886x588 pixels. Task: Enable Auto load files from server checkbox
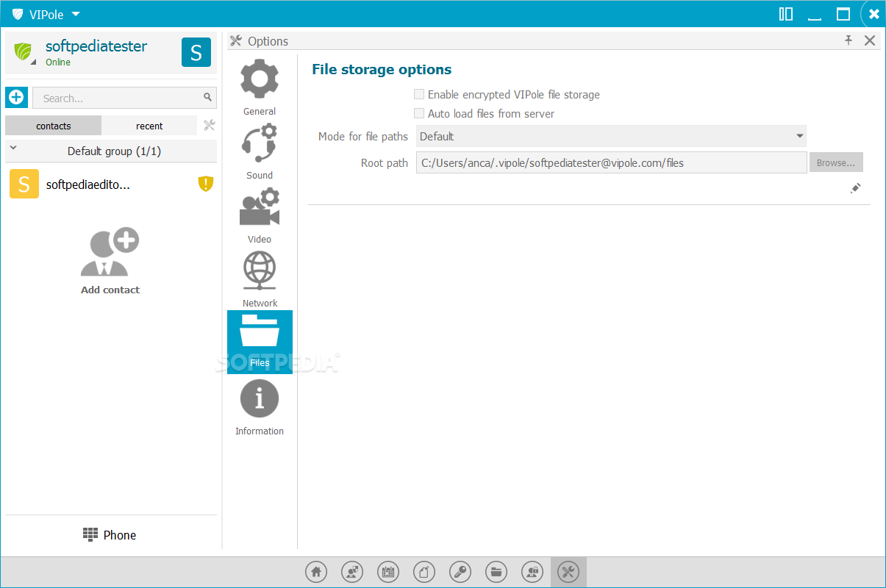click(x=419, y=113)
